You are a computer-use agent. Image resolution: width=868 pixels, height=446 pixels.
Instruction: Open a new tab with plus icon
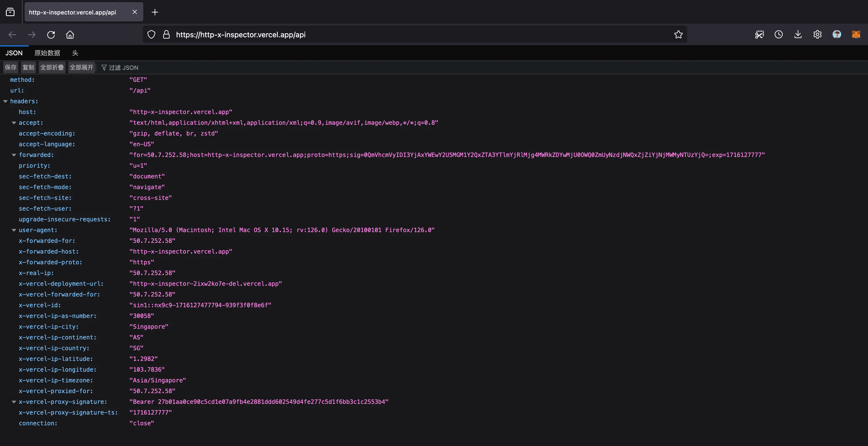(x=155, y=12)
